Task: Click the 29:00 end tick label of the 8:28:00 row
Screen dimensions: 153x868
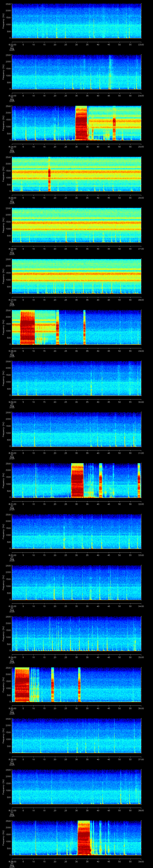Action: pos(141,351)
